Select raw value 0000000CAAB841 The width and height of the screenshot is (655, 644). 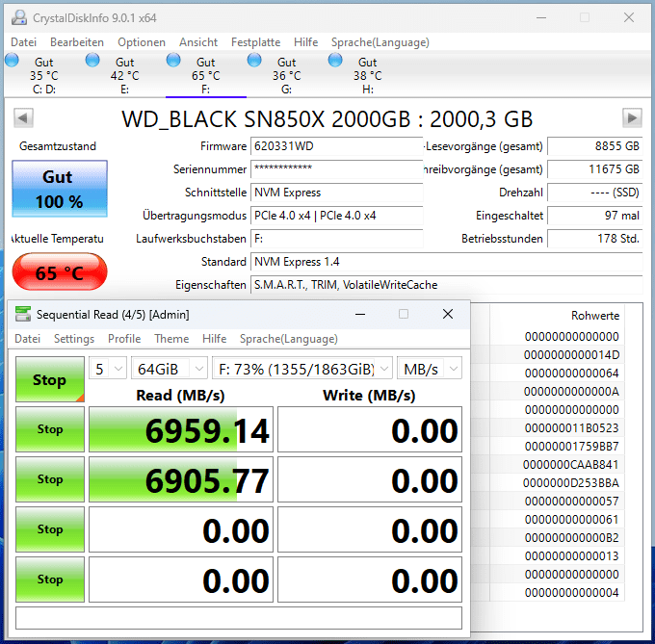(x=570, y=464)
